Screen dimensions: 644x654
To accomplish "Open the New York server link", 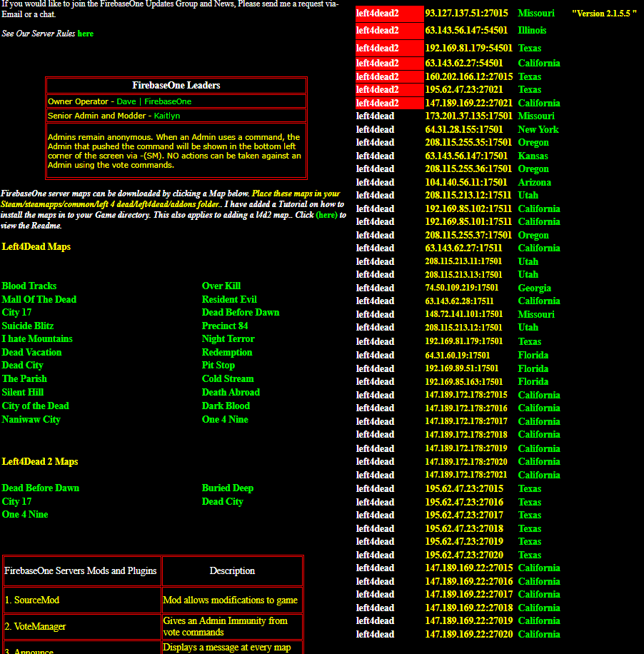I will click(x=538, y=130).
